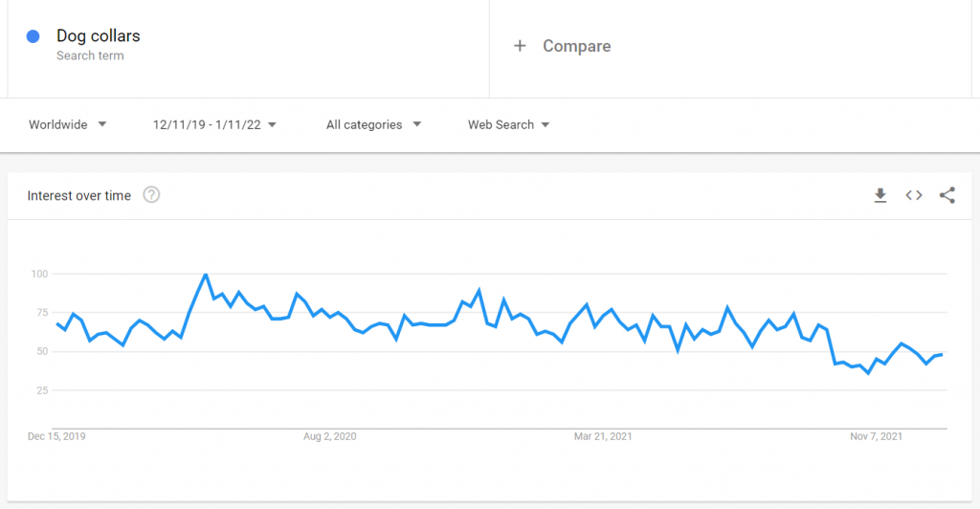The image size is (980, 509).
Task: Click the blue dot beside Dog collars
Action: [x=33, y=36]
